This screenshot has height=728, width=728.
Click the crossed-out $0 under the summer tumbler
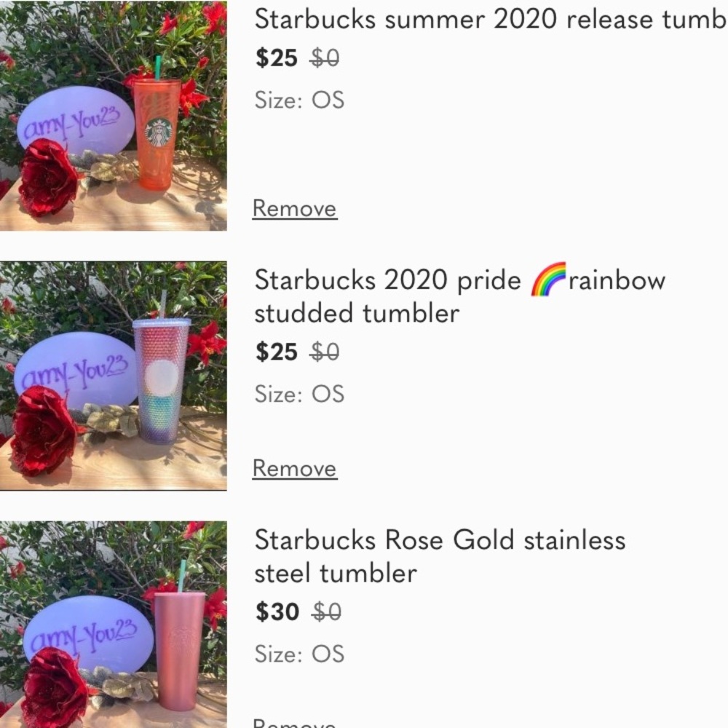[325, 58]
